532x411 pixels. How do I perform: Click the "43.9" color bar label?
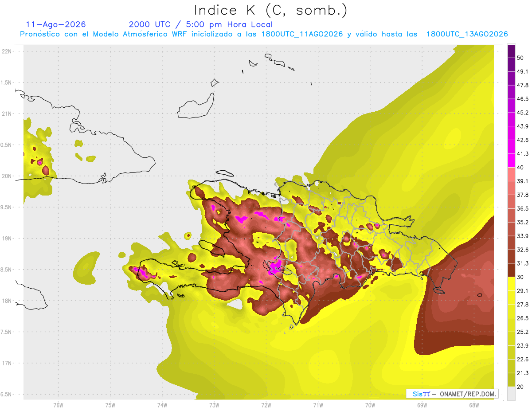pyautogui.click(x=522, y=126)
